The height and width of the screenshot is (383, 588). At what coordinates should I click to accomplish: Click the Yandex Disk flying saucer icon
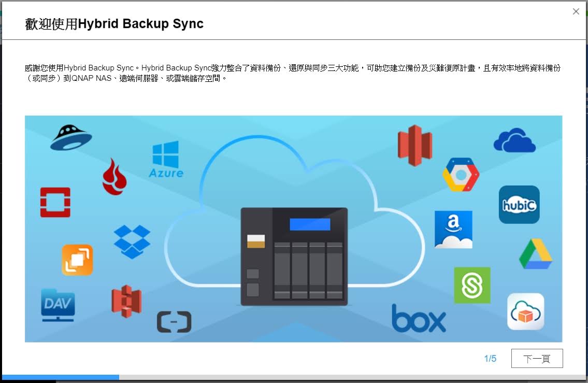point(71,138)
